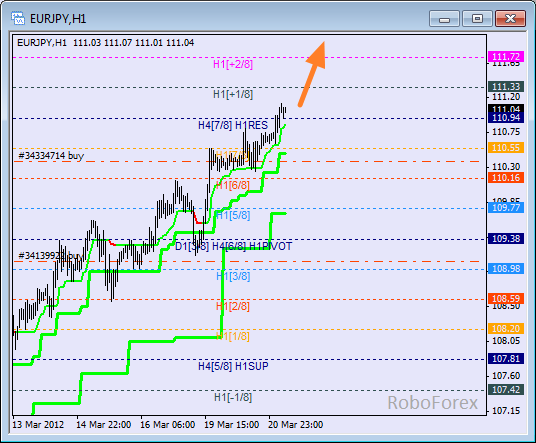Click the H1[+1/8] level label
The width and height of the screenshot is (536, 443).
233,94
